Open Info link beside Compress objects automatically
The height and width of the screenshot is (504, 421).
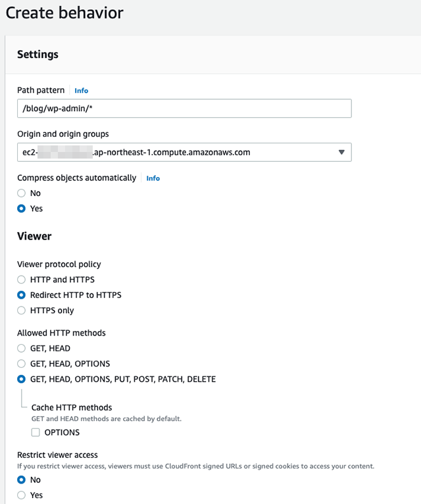point(153,178)
